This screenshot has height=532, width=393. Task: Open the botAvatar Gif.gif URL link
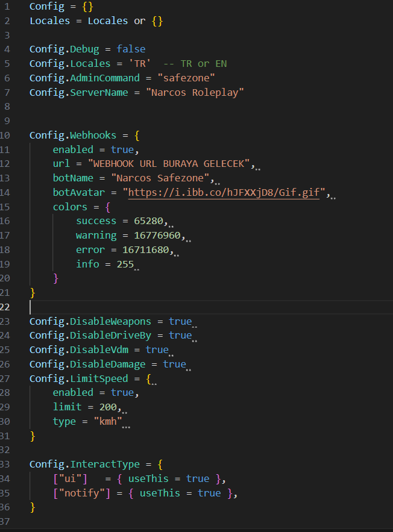tap(224, 192)
